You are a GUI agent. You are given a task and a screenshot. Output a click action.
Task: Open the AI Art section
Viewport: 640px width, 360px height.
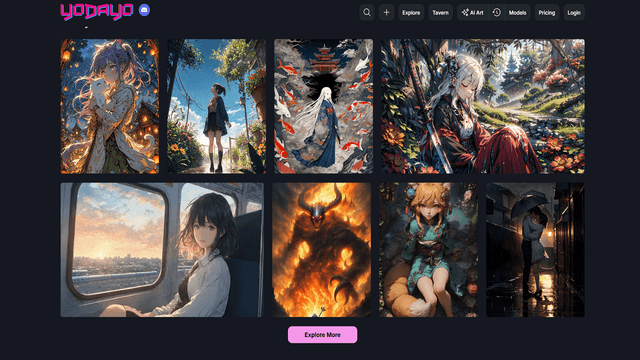[x=472, y=13]
